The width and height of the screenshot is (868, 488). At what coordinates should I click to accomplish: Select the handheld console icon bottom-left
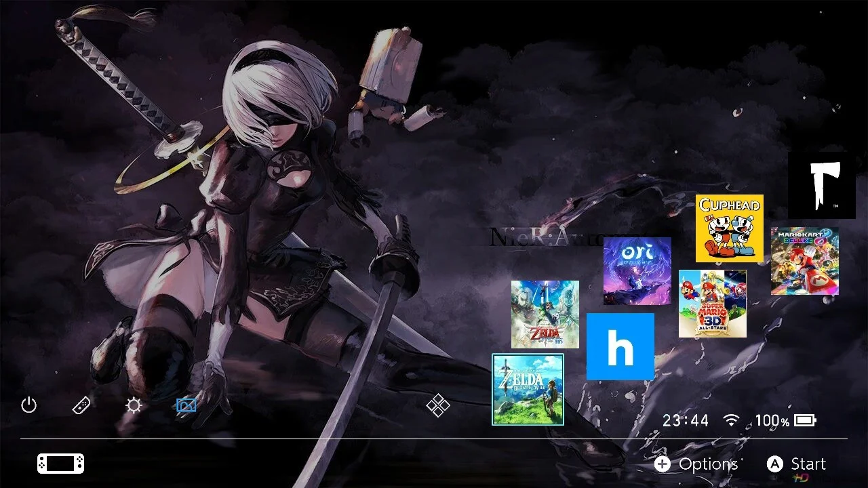(60, 464)
